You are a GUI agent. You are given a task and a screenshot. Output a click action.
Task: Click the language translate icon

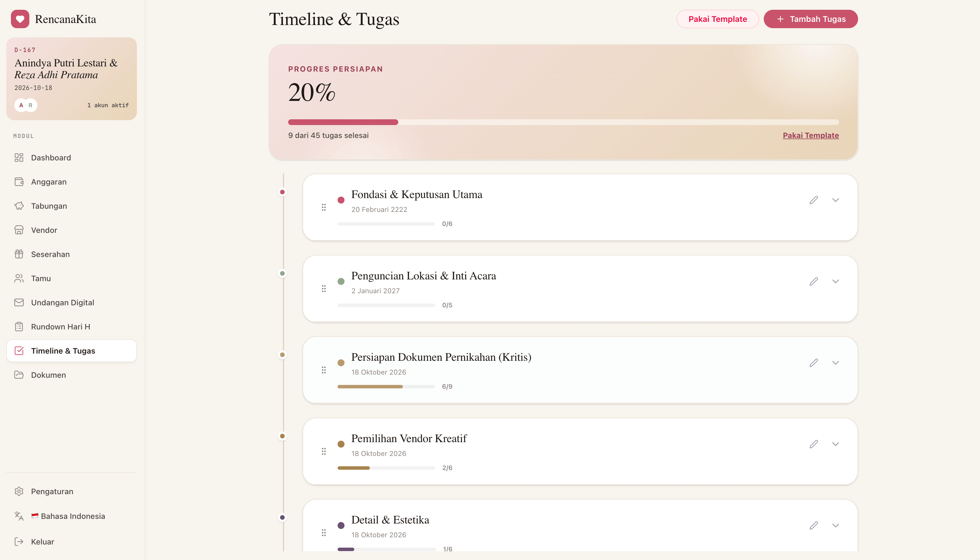[19, 516]
